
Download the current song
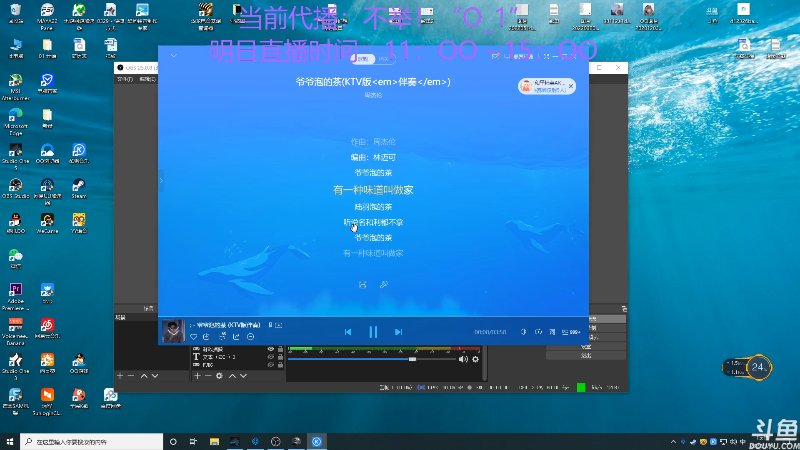(206, 337)
